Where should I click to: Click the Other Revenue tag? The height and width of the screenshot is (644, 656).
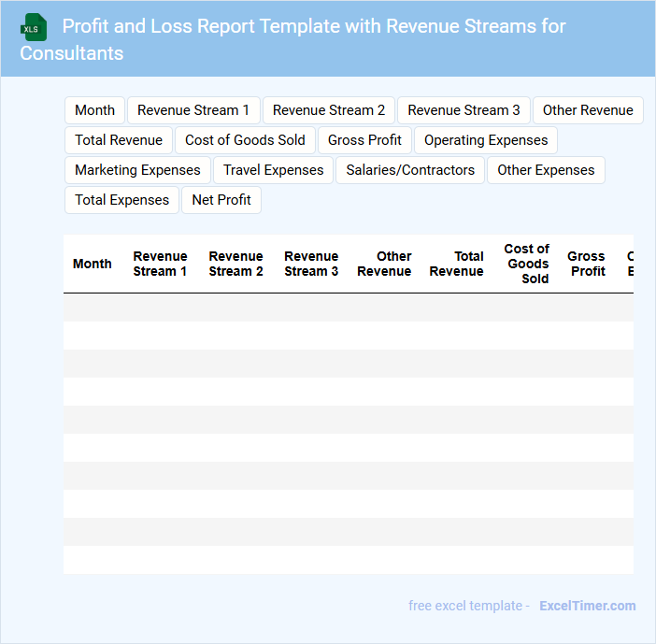(588, 110)
